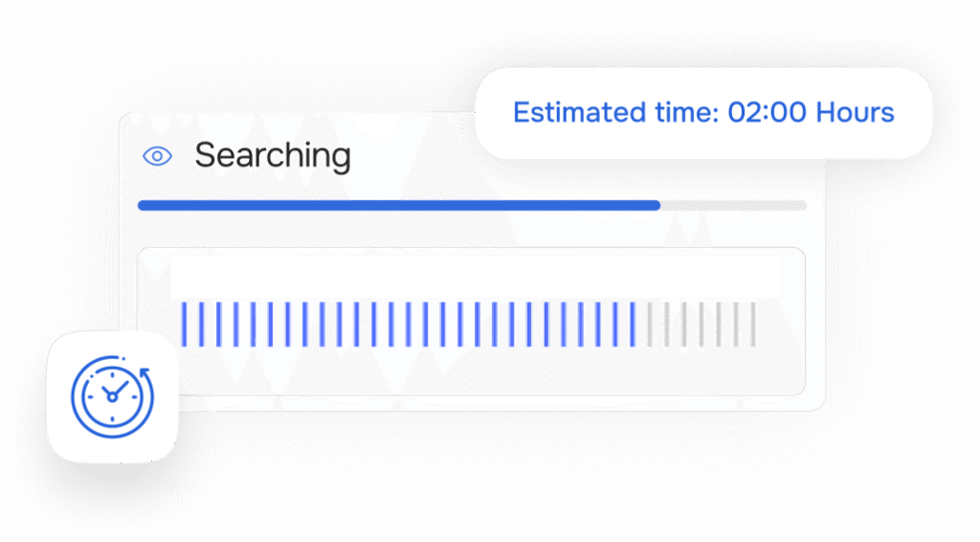Click the white blank strip above the stripes
The width and height of the screenshot is (980, 542).
[x=474, y=277]
